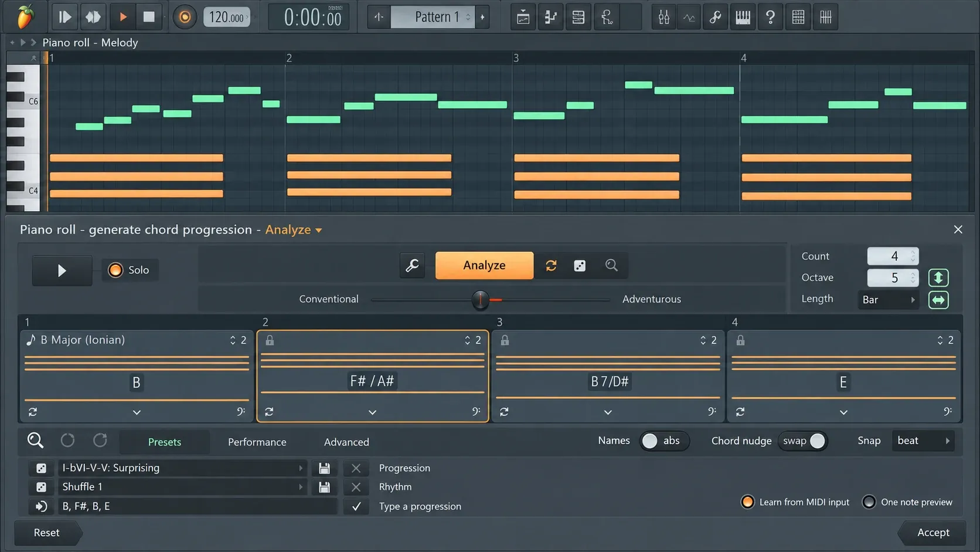Click regenerate arrows next to Analyze button
Image resolution: width=980 pixels, height=552 pixels.
tap(551, 265)
